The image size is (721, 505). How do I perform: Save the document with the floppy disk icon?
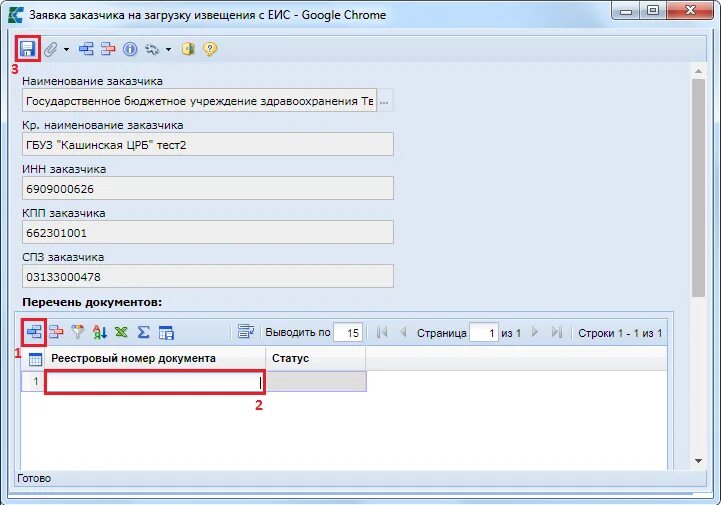28,49
